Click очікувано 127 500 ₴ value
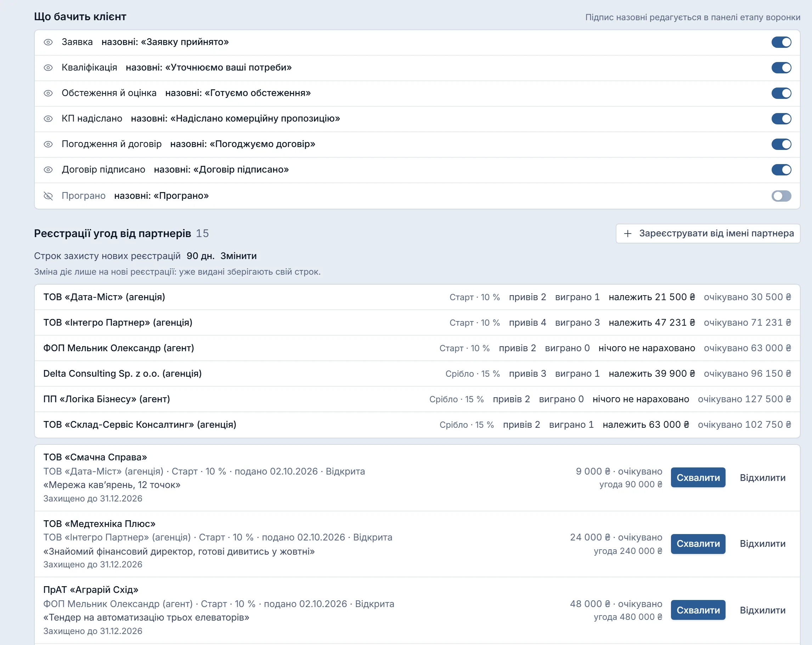Image resolution: width=812 pixels, height=645 pixels. pyautogui.click(x=744, y=399)
